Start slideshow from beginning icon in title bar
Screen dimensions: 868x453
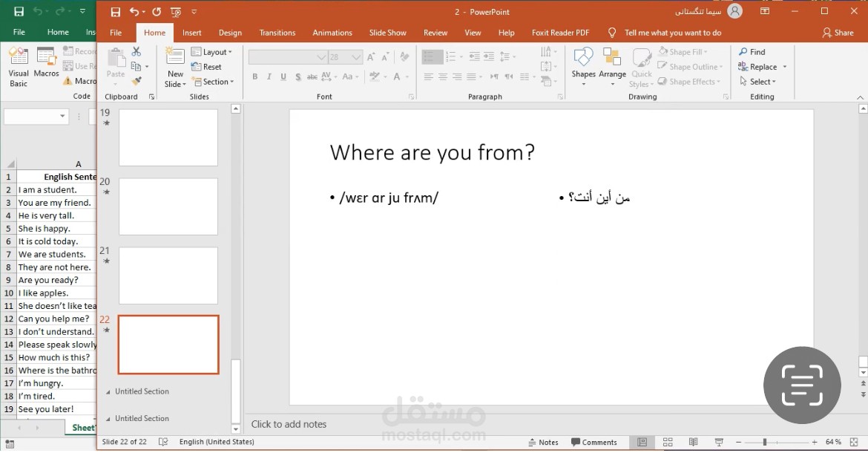[176, 12]
